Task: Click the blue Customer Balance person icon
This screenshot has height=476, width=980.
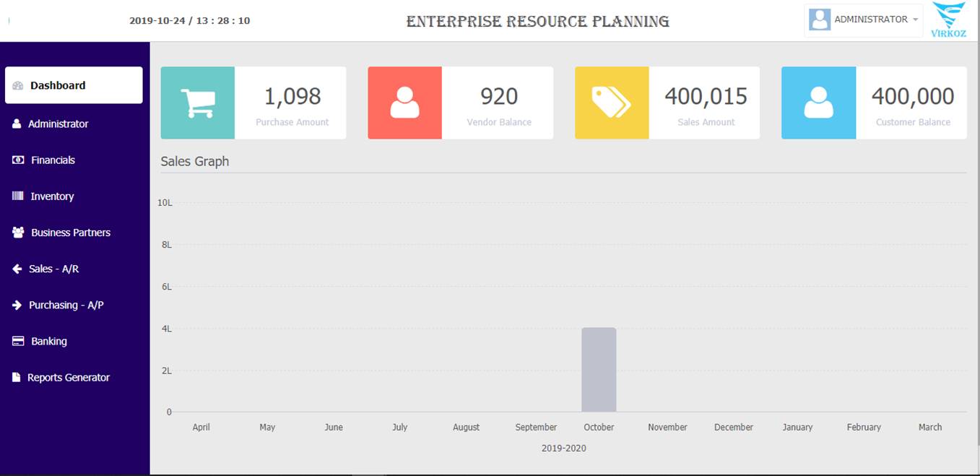Action: (818, 103)
